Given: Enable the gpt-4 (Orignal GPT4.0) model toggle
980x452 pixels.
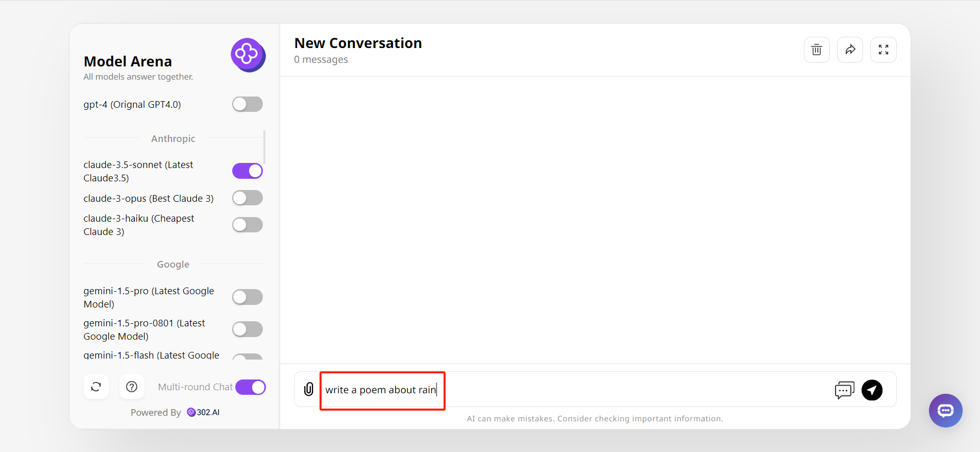Looking at the screenshot, I should (x=248, y=104).
